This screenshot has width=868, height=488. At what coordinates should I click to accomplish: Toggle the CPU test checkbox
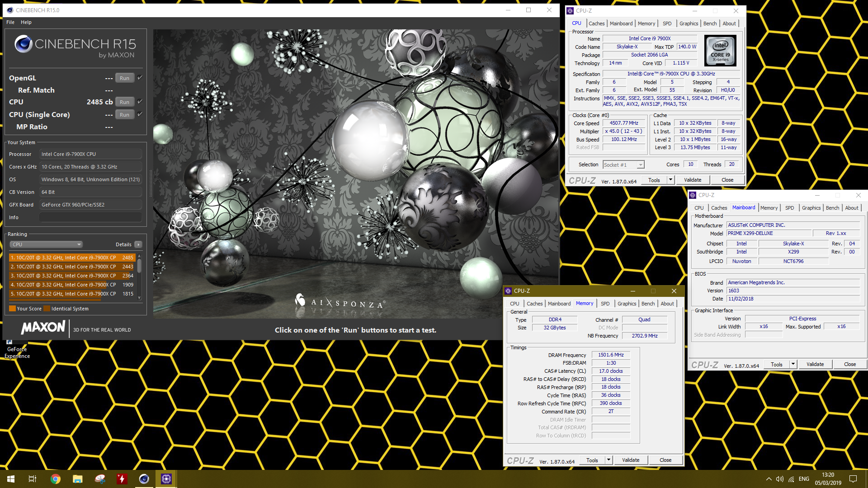pos(140,102)
